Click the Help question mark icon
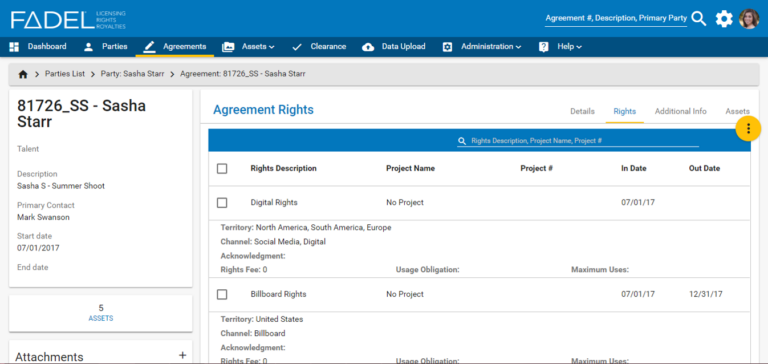768x364 pixels. click(x=544, y=47)
